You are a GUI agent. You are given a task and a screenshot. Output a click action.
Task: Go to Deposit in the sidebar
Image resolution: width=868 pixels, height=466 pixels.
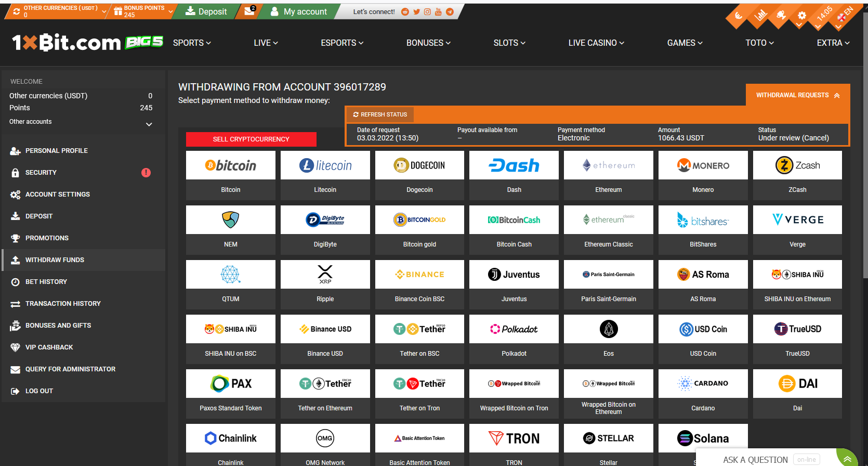(x=84, y=216)
